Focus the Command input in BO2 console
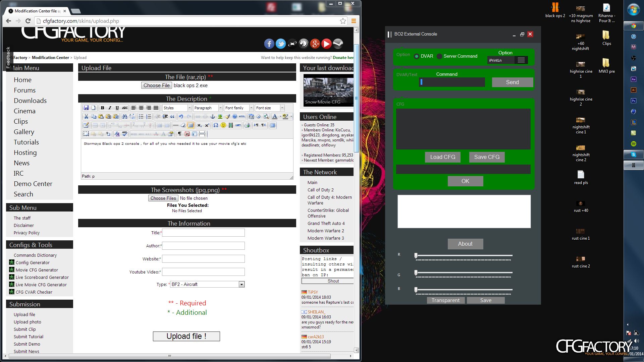 click(452, 82)
